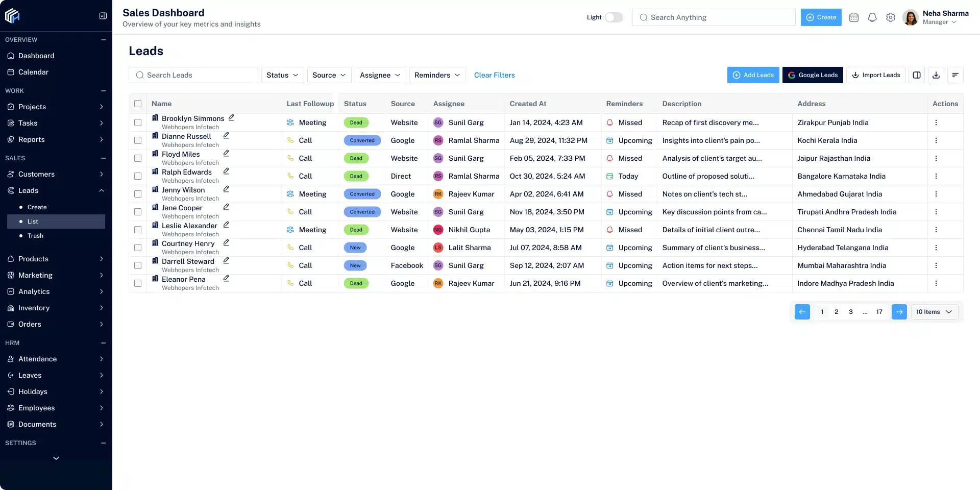This screenshot has height=490, width=980.
Task: Check the select-all checkbox in table header
Action: (138, 104)
